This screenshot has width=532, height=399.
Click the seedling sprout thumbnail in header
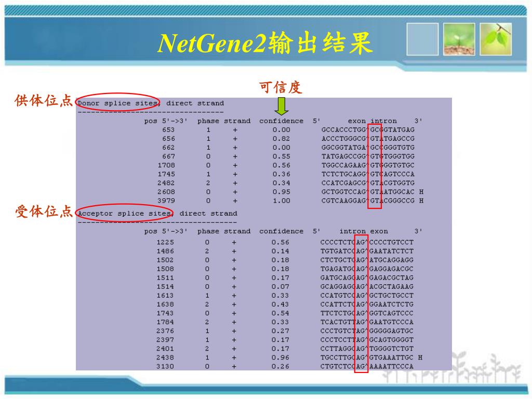click(459, 39)
